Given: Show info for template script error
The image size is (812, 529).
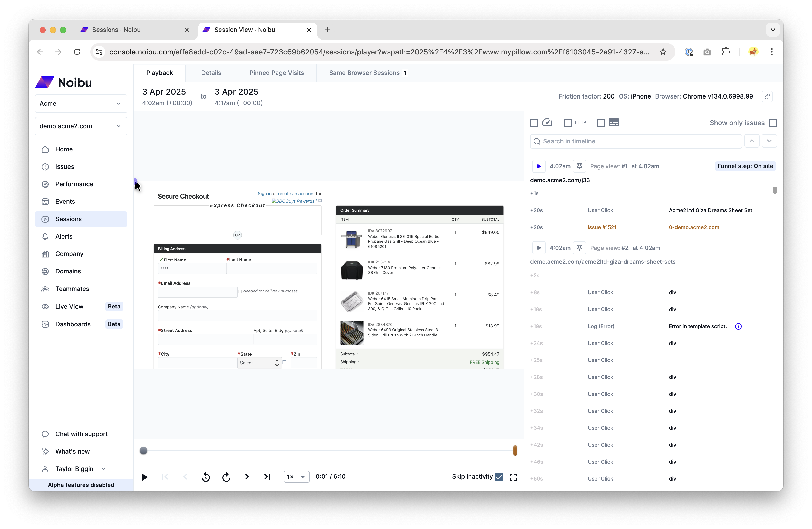Looking at the screenshot, I should pyautogui.click(x=738, y=326).
